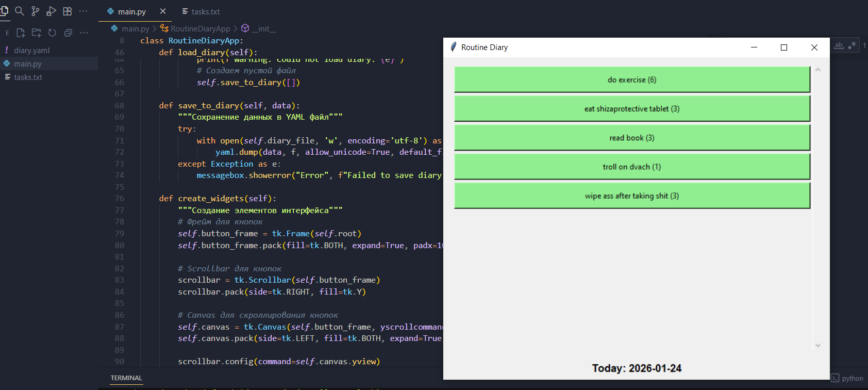Image resolution: width=868 pixels, height=390 pixels.
Task: Open the Extensions view
Action: click(x=67, y=11)
